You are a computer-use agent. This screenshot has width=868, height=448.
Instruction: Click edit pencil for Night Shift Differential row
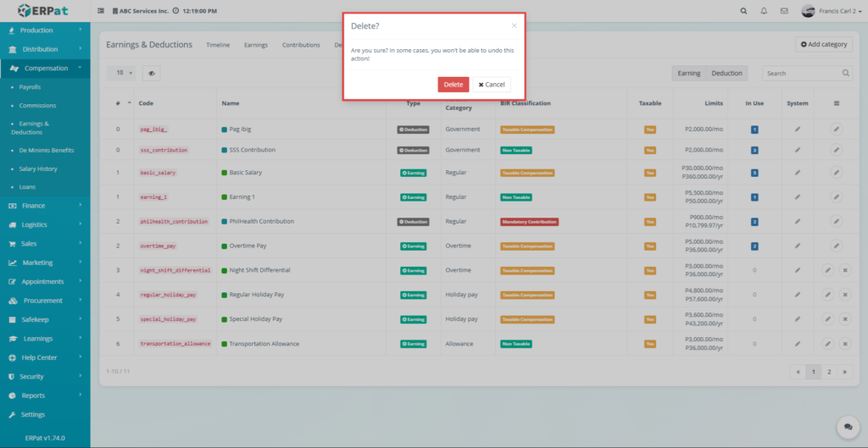click(x=827, y=270)
